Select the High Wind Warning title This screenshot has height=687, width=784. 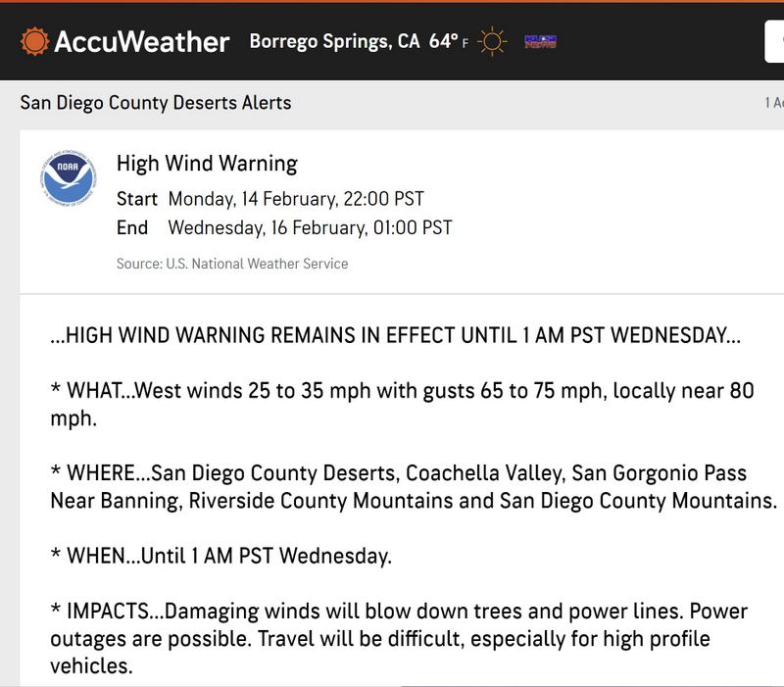[207, 164]
